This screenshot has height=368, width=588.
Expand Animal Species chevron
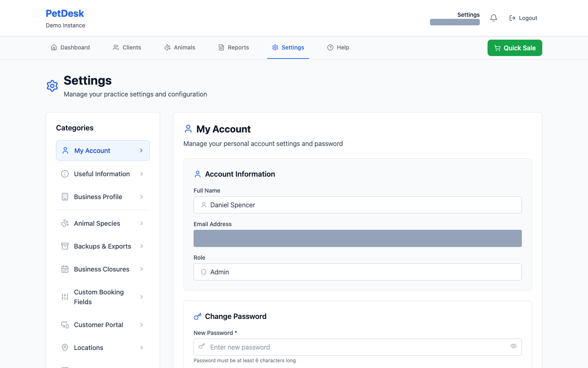tap(142, 223)
